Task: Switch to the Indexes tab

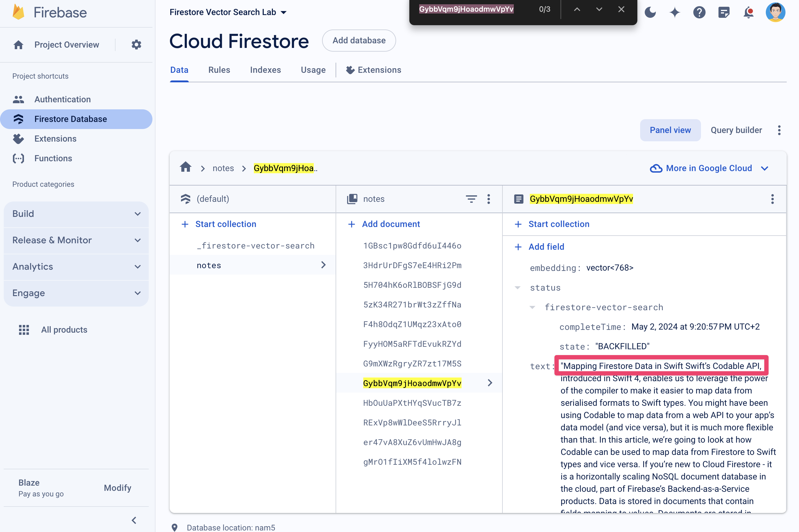Action: coord(265,70)
